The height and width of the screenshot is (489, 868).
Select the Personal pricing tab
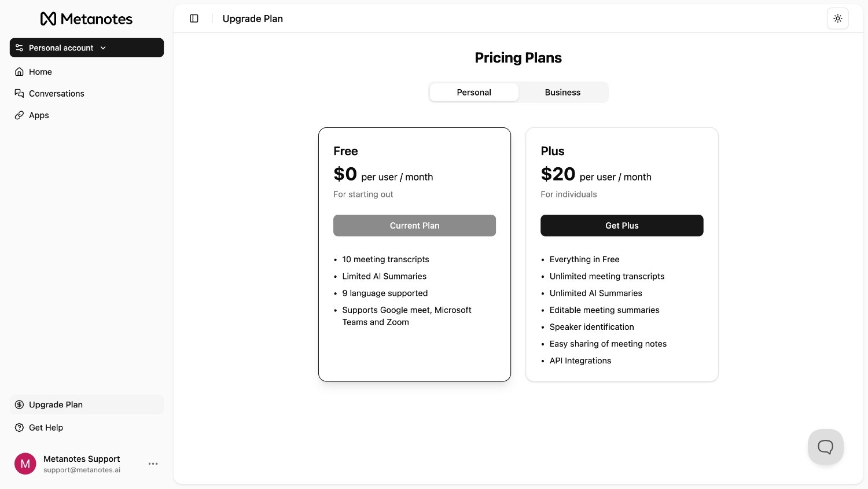473,93
